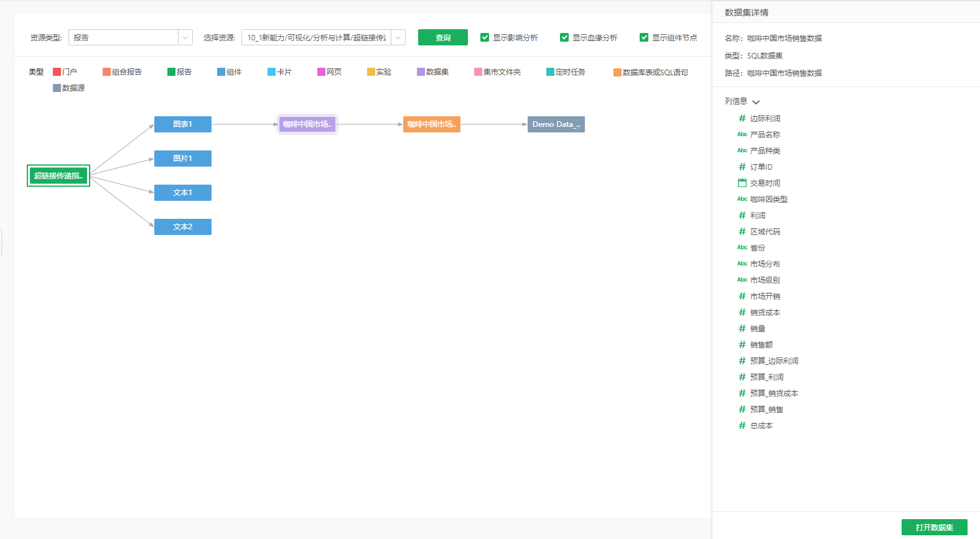980x539 pixels.
Task: Open the dataset via 打开数据集 button
Action: click(x=934, y=527)
